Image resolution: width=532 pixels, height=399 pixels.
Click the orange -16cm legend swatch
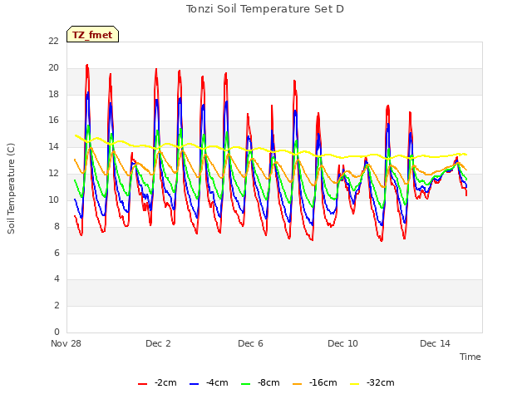tap(298, 384)
